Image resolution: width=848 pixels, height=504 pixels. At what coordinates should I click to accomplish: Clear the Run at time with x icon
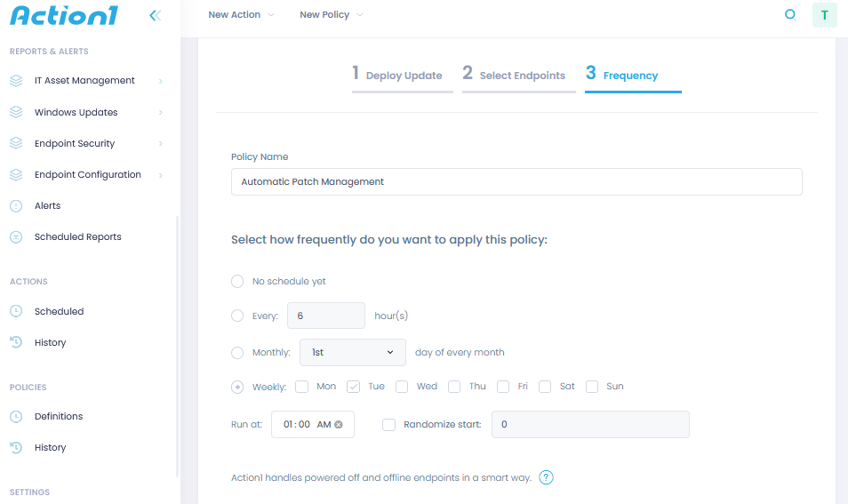[x=339, y=425]
